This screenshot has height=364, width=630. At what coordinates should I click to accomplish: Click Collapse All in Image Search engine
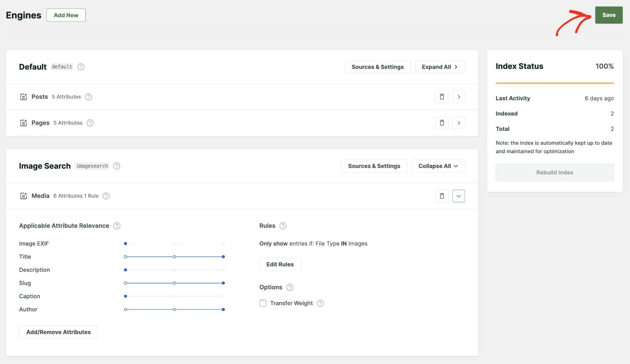[438, 166]
